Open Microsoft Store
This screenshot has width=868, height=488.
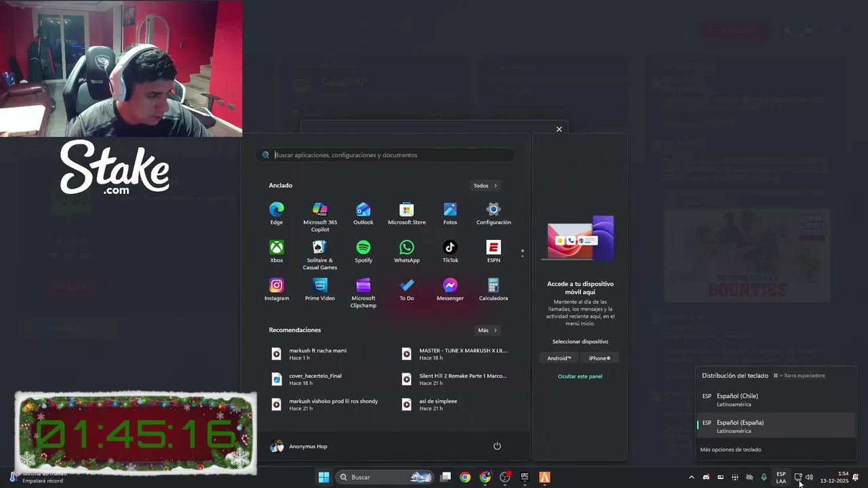click(x=407, y=213)
